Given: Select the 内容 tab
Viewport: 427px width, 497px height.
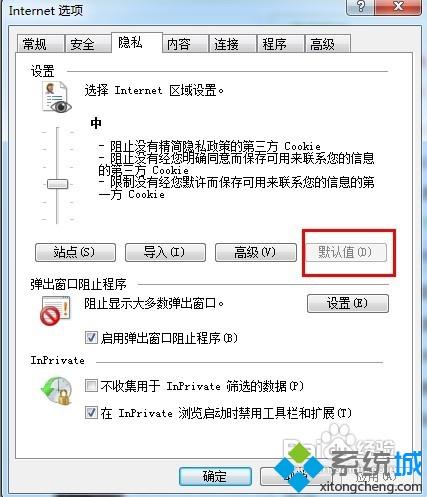Looking at the screenshot, I should coord(185,44).
